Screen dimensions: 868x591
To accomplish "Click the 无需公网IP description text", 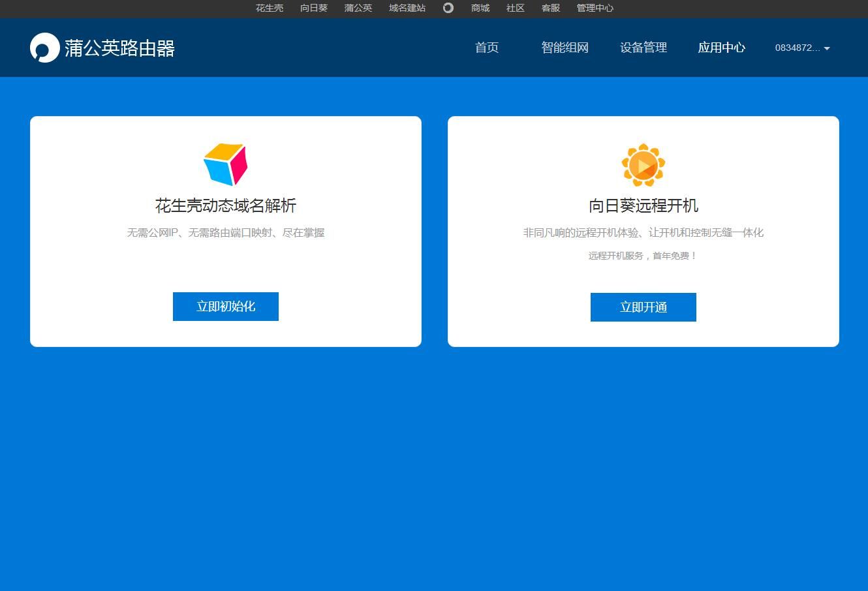I will pyautogui.click(x=226, y=232).
